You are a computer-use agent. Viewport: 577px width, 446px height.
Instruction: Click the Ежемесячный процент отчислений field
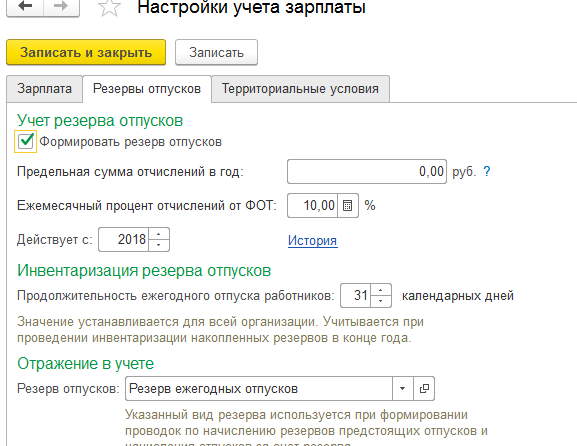(x=312, y=205)
